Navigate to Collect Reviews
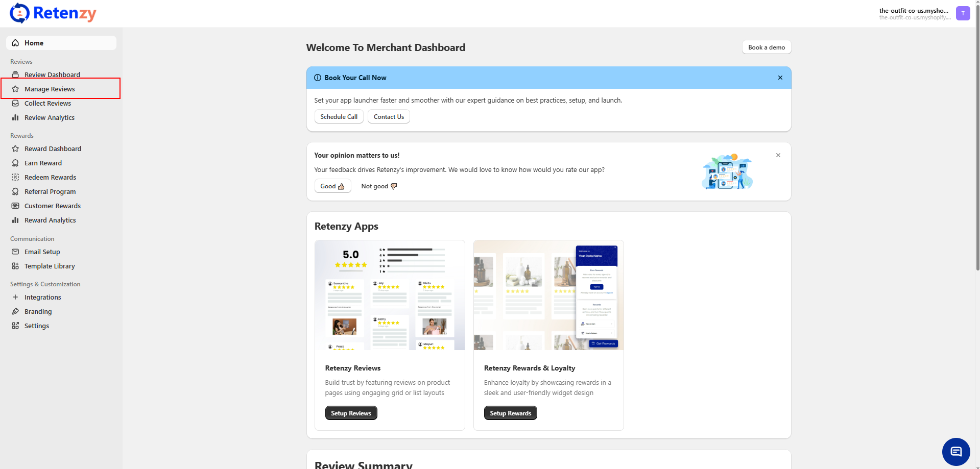The width and height of the screenshot is (980, 469). pyautogui.click(x=61, y=103)
